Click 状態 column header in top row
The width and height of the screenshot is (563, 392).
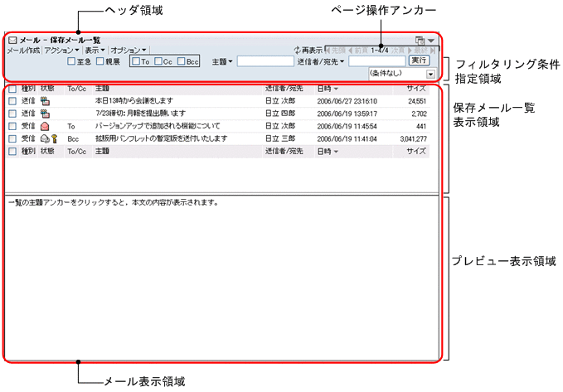(x=47, y=89)
